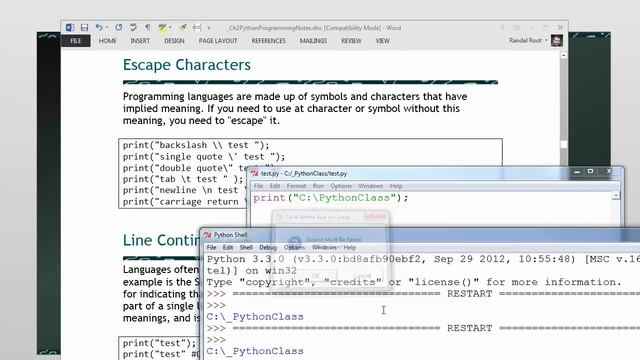This screenshot has width=640, height=360.
Task: Click the print("backslash \\ test ") code line
Action: coord(196,145)
